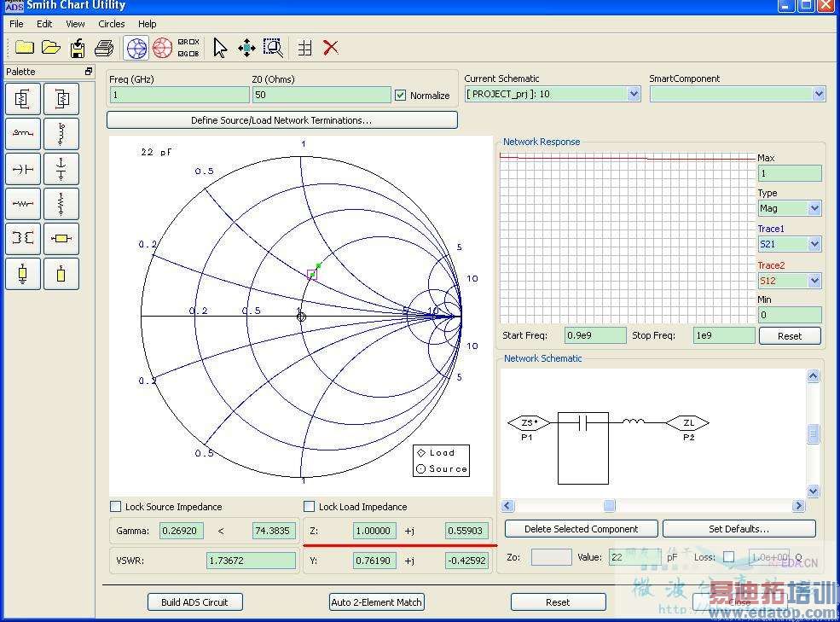This screenshot has width=840, height=622.
Task: Click the printer icon in toolbar
Action: tap(104, 48)
